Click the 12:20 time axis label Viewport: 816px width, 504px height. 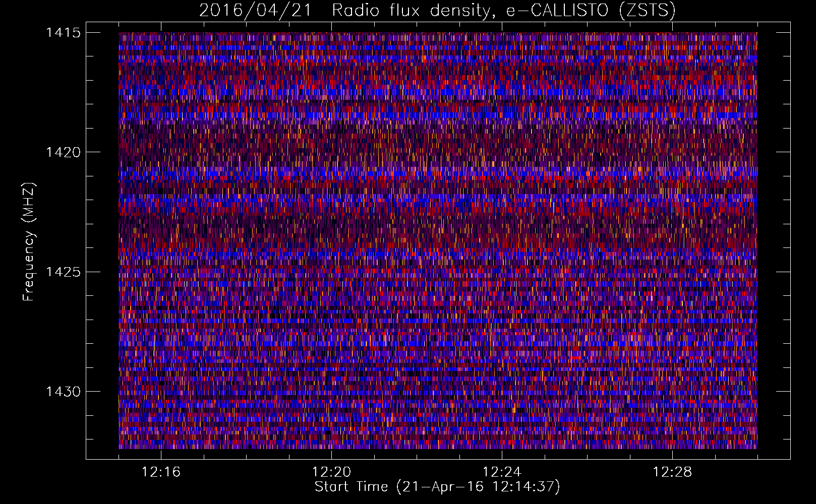pyautogui.click(x=332, y=472)
